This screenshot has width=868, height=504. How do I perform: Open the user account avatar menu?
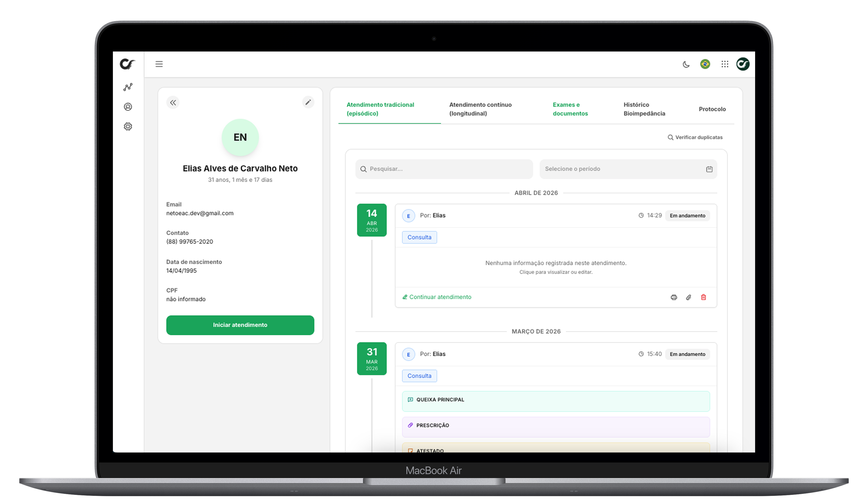[743, 64]
